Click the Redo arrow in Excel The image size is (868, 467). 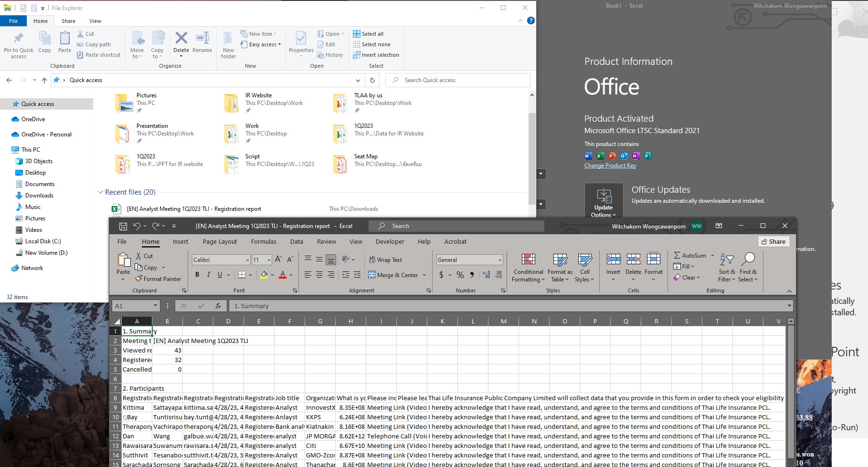156,226
